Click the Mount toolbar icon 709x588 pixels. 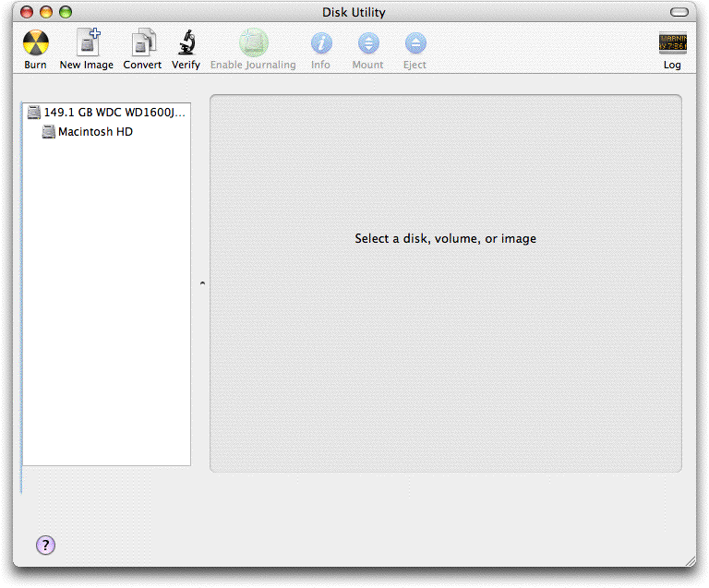(368, 43)
